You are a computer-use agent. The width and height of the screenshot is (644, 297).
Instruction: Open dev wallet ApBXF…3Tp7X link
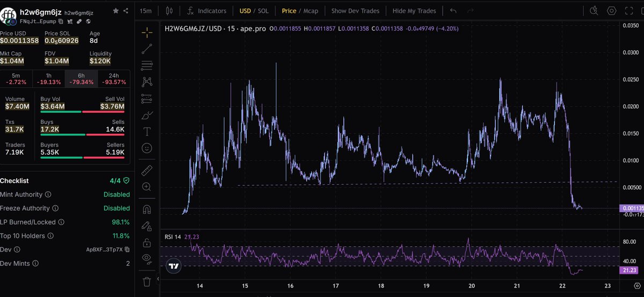click(105, 250)
